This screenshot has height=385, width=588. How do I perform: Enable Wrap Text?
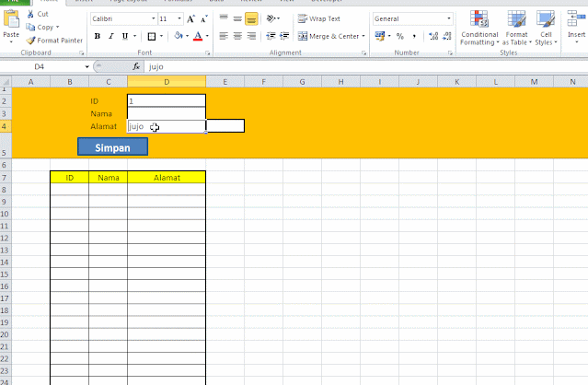[318, 18]
